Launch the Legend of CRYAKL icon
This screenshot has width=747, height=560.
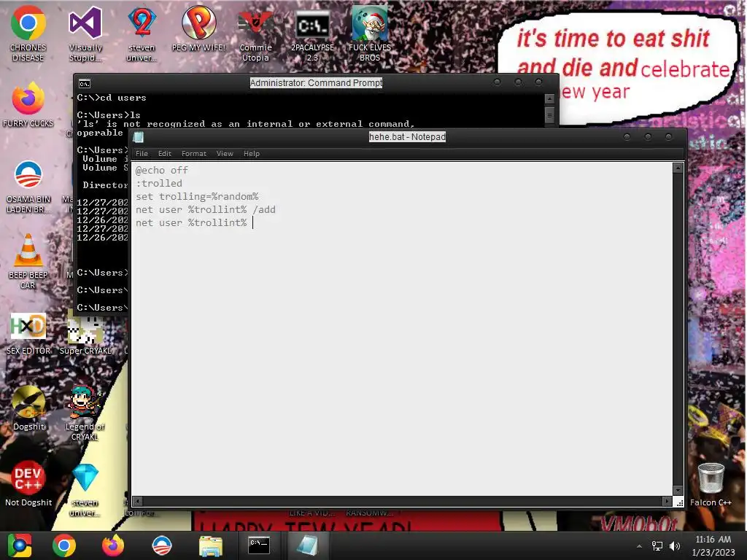click(x=85, y=413)
